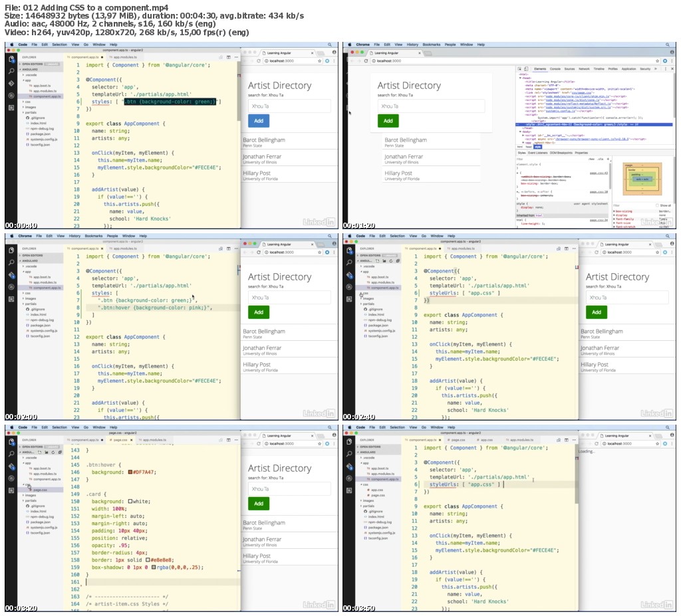Click New Folder icon in the 00:03:20 explorer header
Screen dimensions: 681x616
[x=47, y=452]
